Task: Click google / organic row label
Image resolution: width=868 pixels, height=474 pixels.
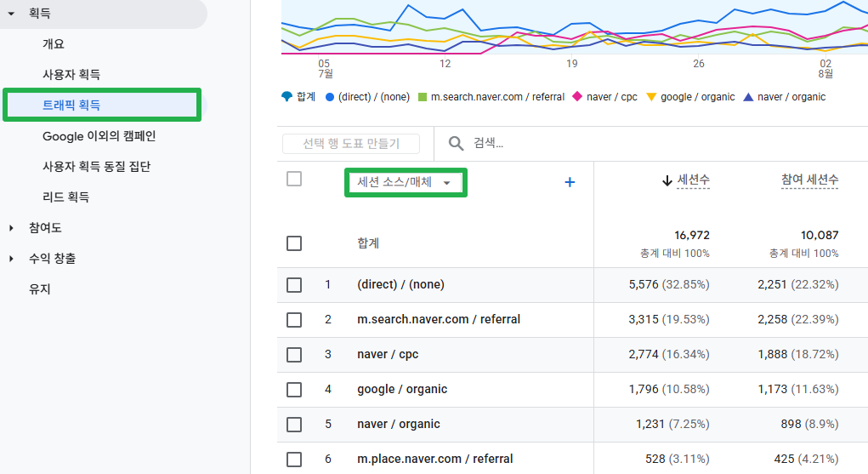Action: tap(402, 389)
